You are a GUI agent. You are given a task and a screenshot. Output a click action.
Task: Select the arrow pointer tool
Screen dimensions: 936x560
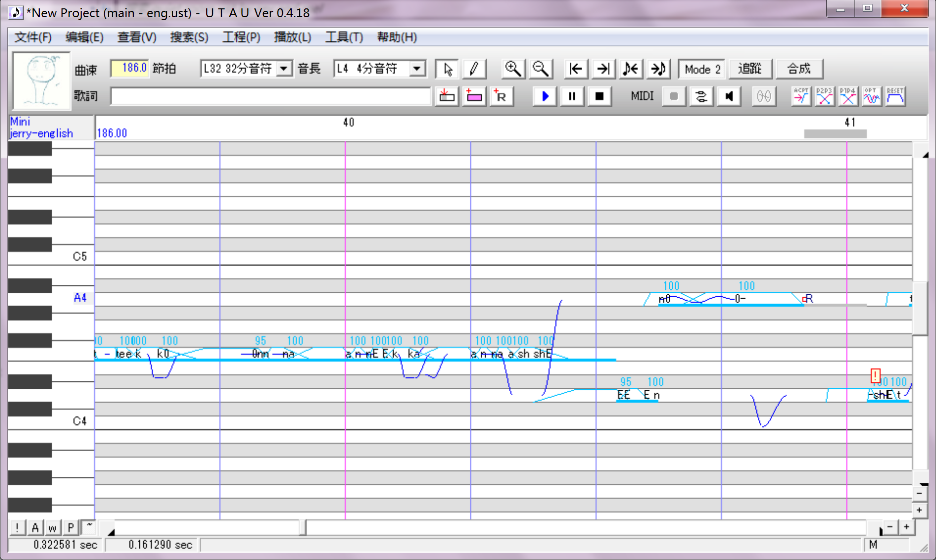tap(447, 69)
